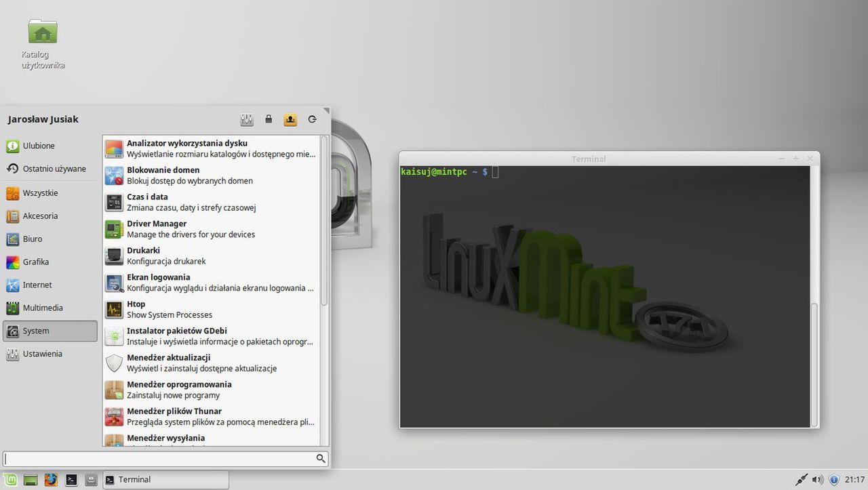Screen dimensions: 868x490
Task: Select the Ulubione category
Action: [50, 146]
